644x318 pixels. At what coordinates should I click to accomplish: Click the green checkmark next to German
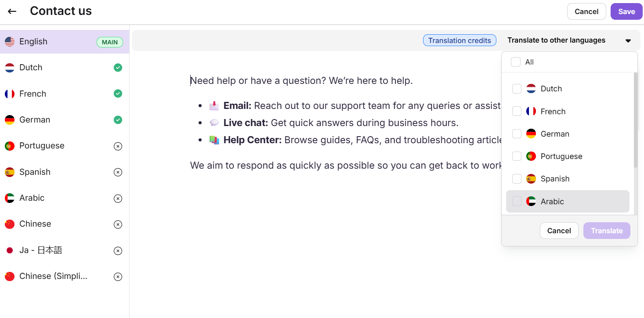pyautogui.click(x=118, y=119)
